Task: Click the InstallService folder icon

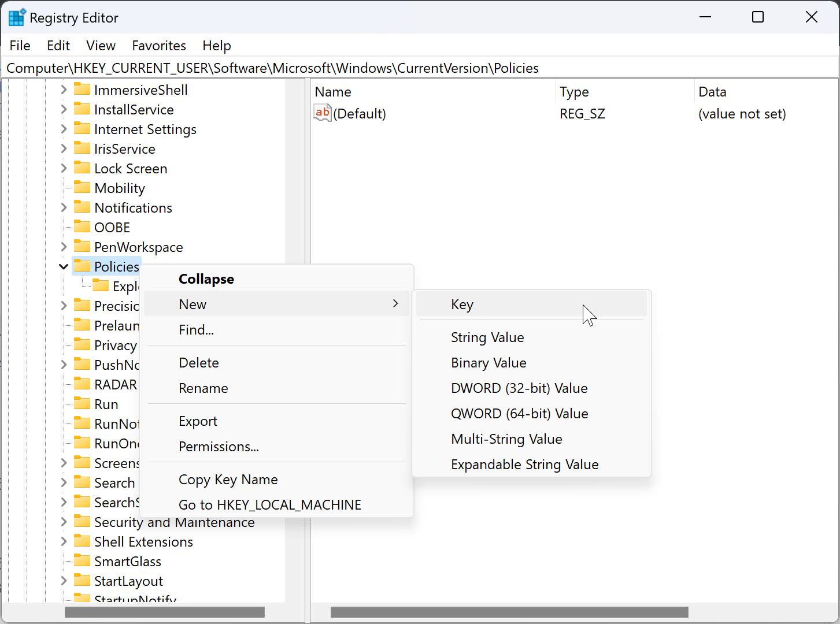Action: pos(82,109)
